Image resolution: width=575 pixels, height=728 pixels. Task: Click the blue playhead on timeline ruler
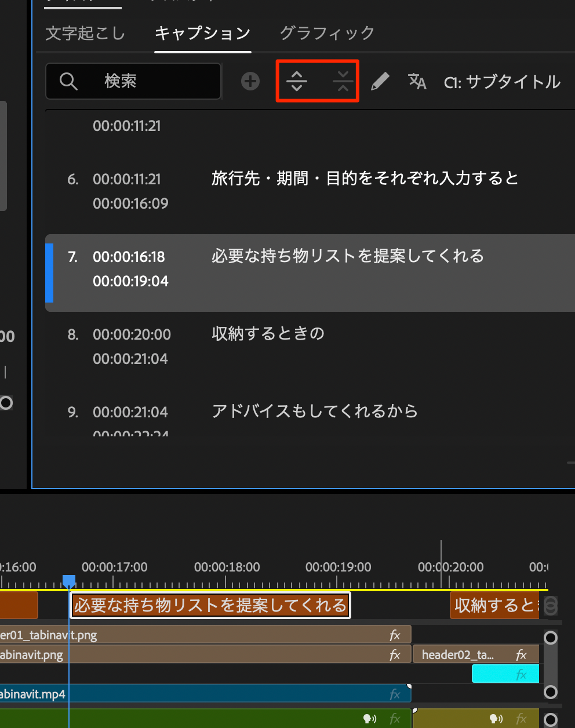[69, 580]
